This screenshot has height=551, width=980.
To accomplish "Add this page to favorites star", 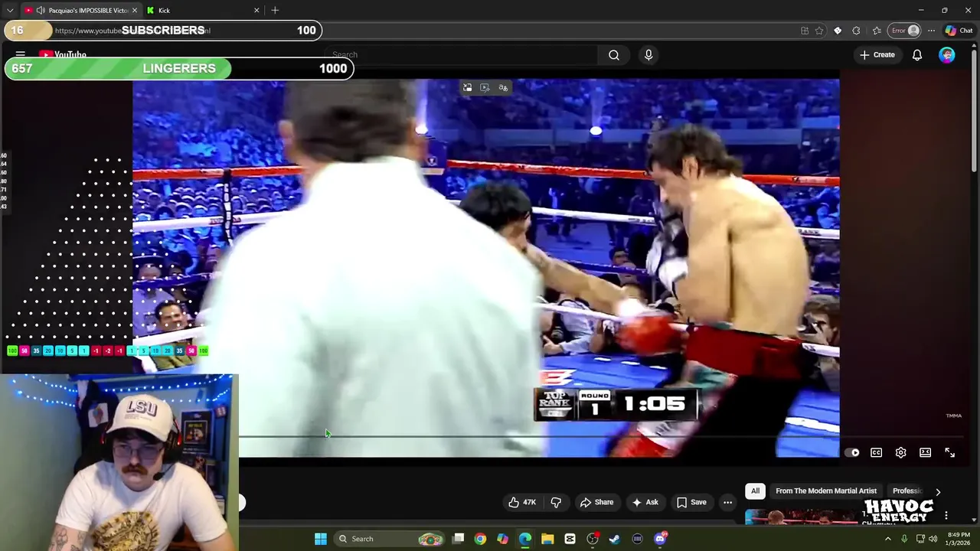I will click(819, 31).
